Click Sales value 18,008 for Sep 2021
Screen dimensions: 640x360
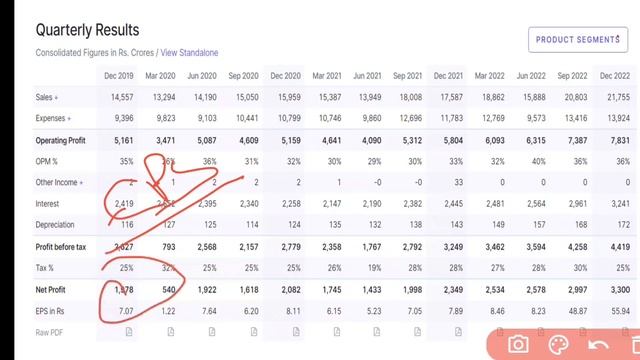pyautogui.click(x=411, y=98)
